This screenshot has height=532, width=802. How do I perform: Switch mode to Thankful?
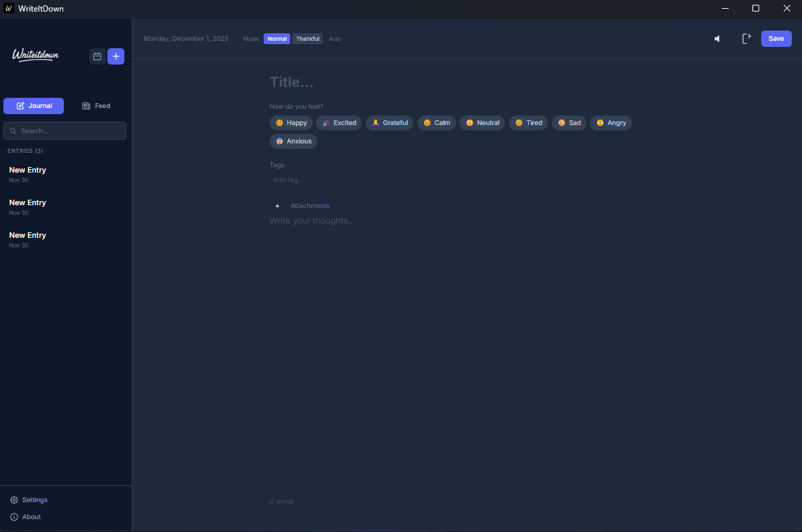pos(307,39)
